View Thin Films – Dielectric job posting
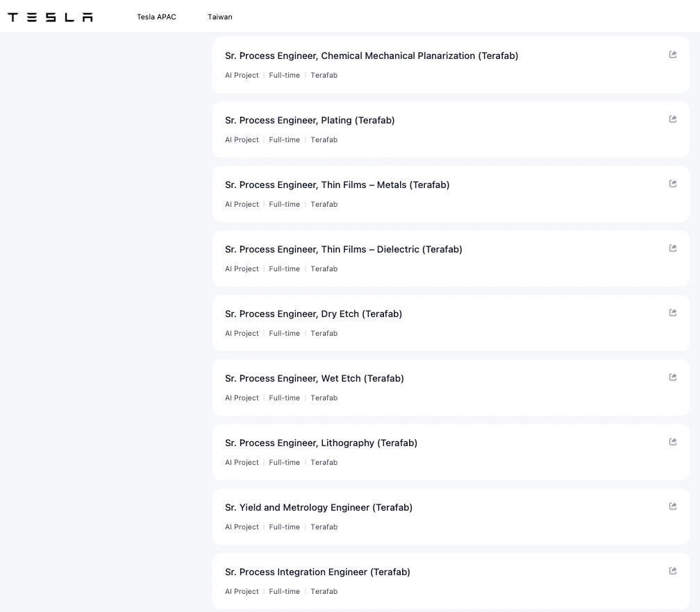The image size is (700, 612). click(x=343, y=250)
